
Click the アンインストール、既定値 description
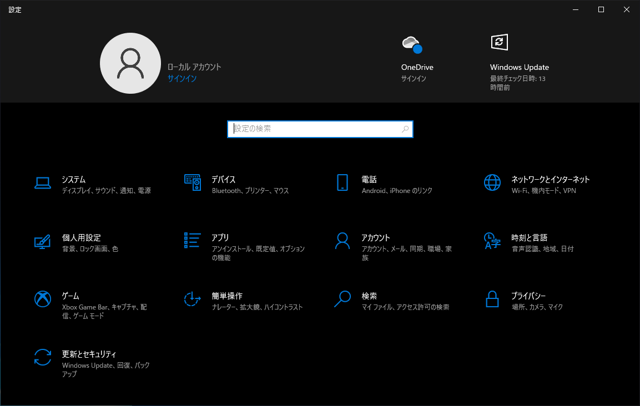tap(258, 253)
